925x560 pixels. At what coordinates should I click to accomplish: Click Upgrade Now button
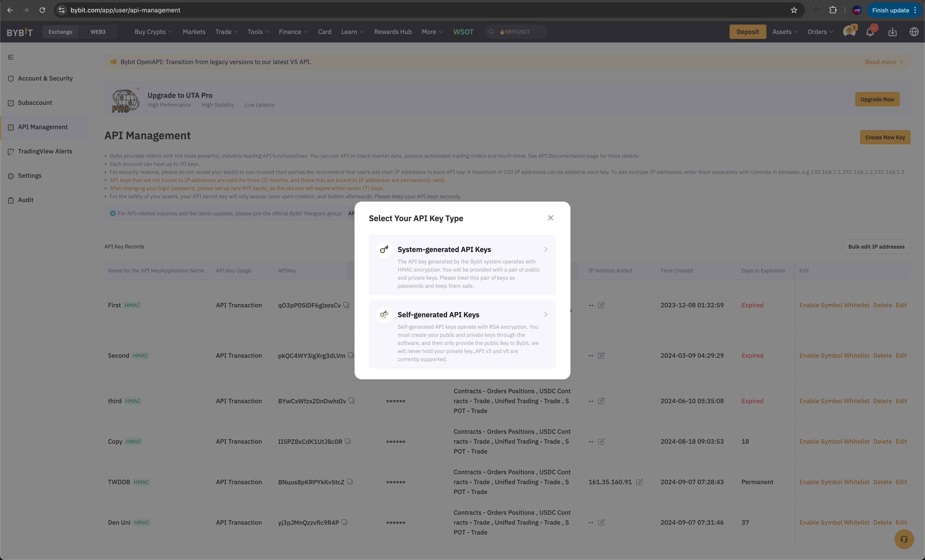(x=877, y=99)
